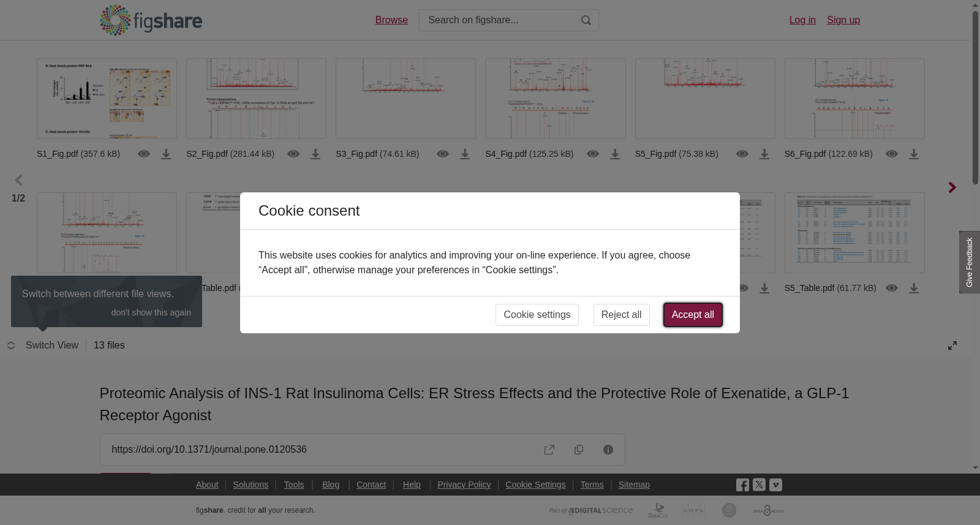Open the DOI in a new window
The height and width of the screenshot is (525, 980).
(x=549, y=450)
